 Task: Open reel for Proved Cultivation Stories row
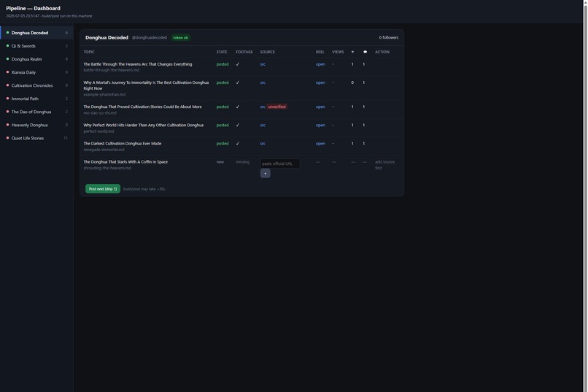[x=320, y=107]
